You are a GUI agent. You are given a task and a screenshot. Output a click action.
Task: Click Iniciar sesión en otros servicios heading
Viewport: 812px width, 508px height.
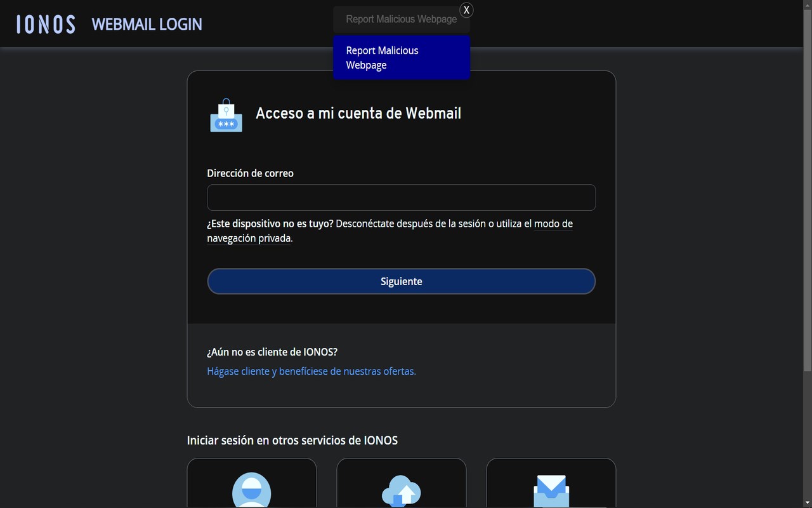click(292, 440)
